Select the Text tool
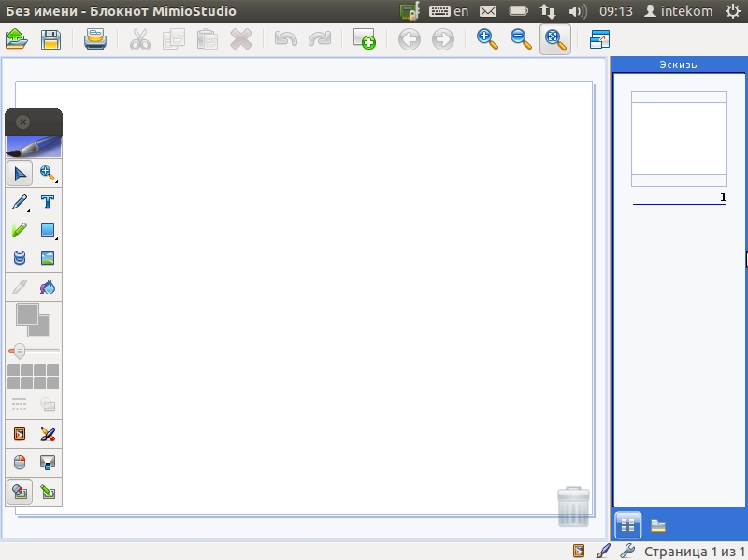 pyautogui.click(x=48, y=202)
